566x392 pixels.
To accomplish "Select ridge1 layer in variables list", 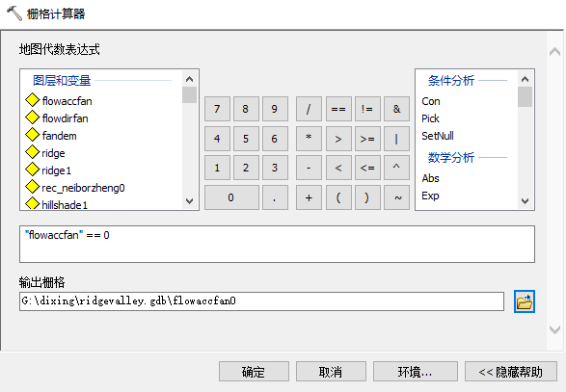I will click(x=56, y=170).
